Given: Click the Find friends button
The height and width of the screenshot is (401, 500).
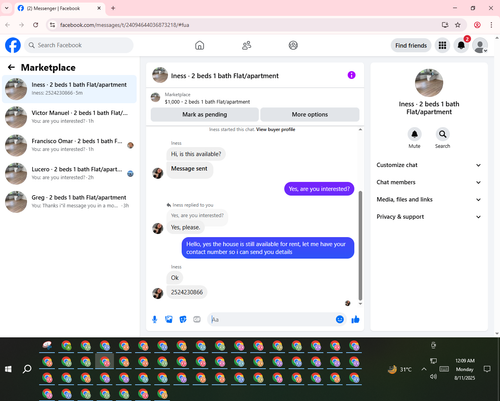Looking at the screenshot, I should 411,45.
